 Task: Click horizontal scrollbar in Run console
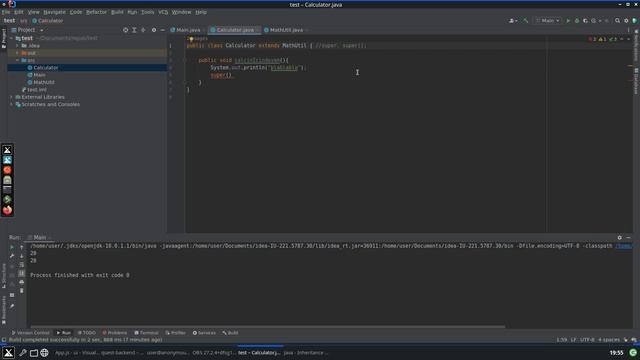[x=267, y=327]
